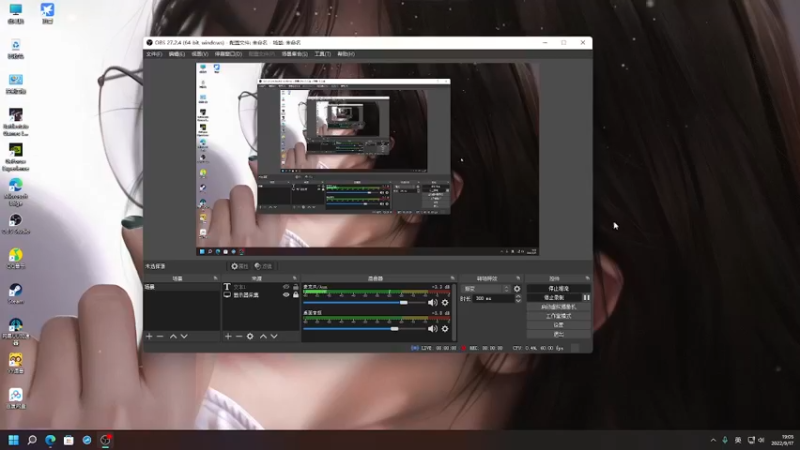800x450 pixels.
Task: Open the OBS Studio desktop shortcut
Action: pos(16,223)
